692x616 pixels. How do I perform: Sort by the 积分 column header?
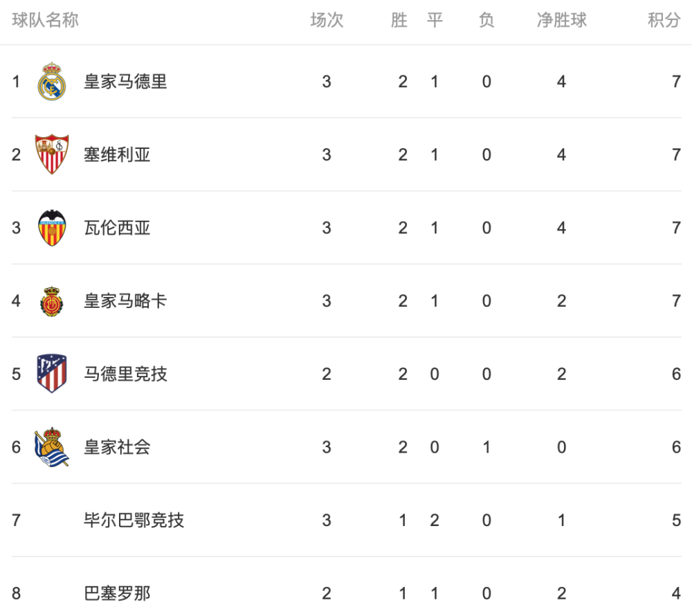coord(664,20)
